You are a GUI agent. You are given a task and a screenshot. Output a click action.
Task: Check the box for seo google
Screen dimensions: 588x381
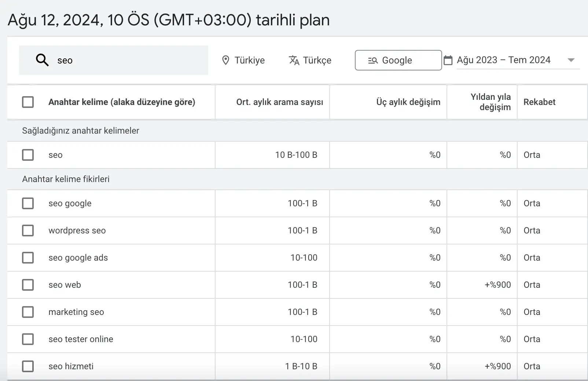(x=28, y=203)
